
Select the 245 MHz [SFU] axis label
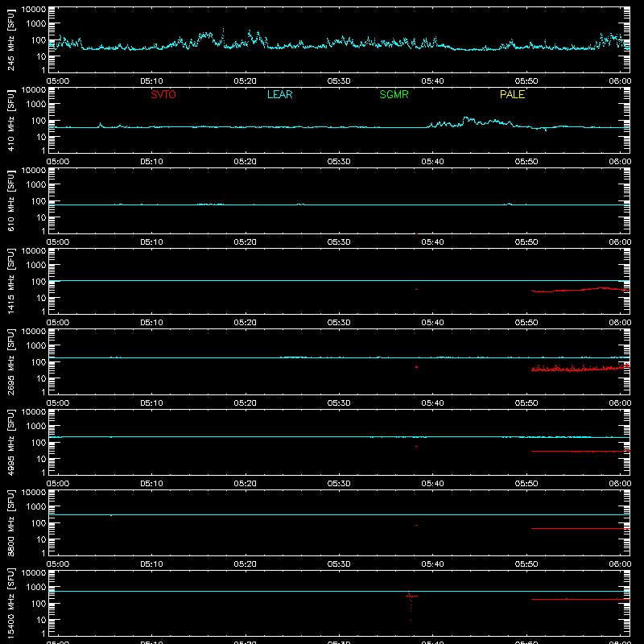10,39
